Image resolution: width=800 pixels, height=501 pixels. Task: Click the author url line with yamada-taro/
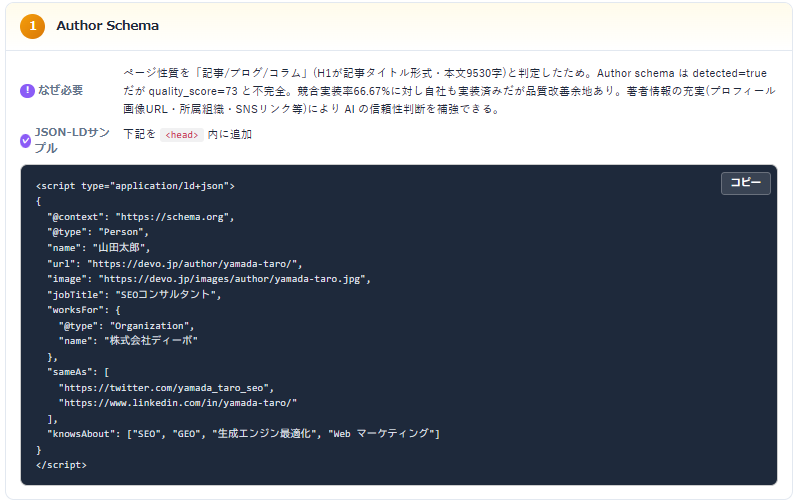pos(174,264)
